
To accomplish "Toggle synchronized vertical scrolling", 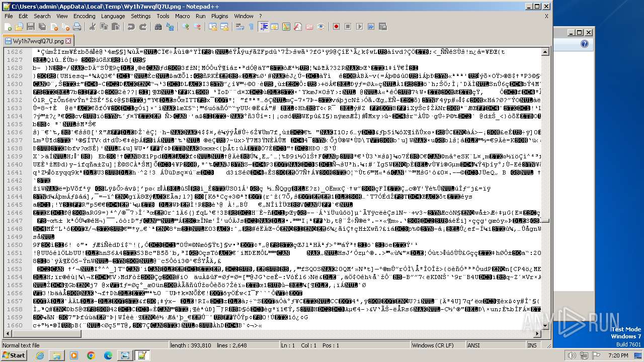I will (x=213, y=27).
